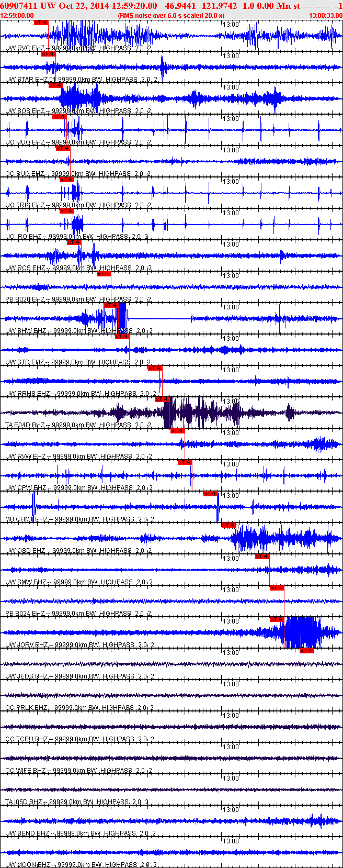Image resolution: width=343 pixels, height=868 pixels.
Task: Click the CC WIFE BHZ station label
Action: pyautogui.click(x=26, y=771)
